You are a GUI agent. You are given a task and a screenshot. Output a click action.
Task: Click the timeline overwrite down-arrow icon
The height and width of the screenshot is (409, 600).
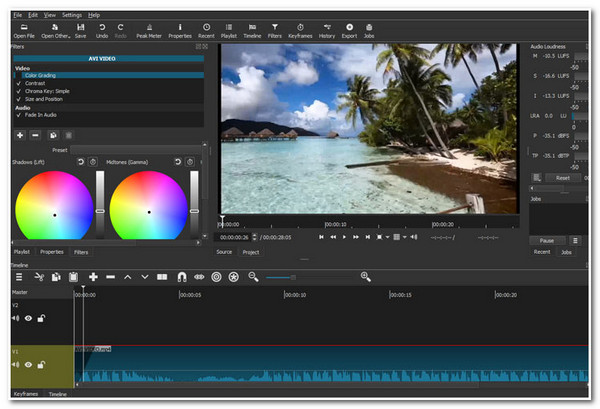point(145,277)
